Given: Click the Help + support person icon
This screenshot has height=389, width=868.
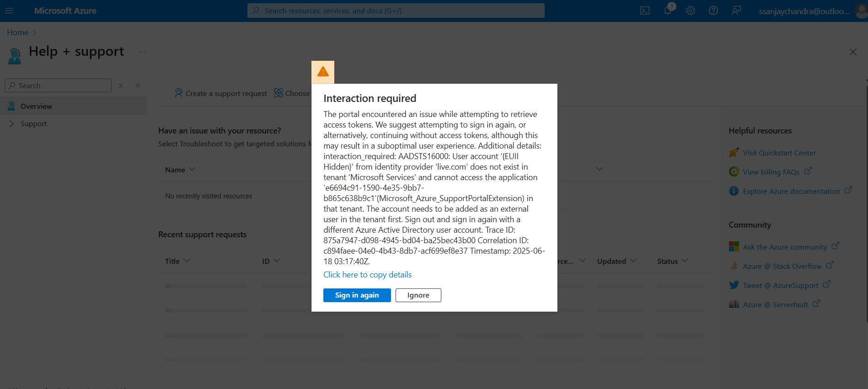Looking at the screenshot, I should click(x=15, y=56).
